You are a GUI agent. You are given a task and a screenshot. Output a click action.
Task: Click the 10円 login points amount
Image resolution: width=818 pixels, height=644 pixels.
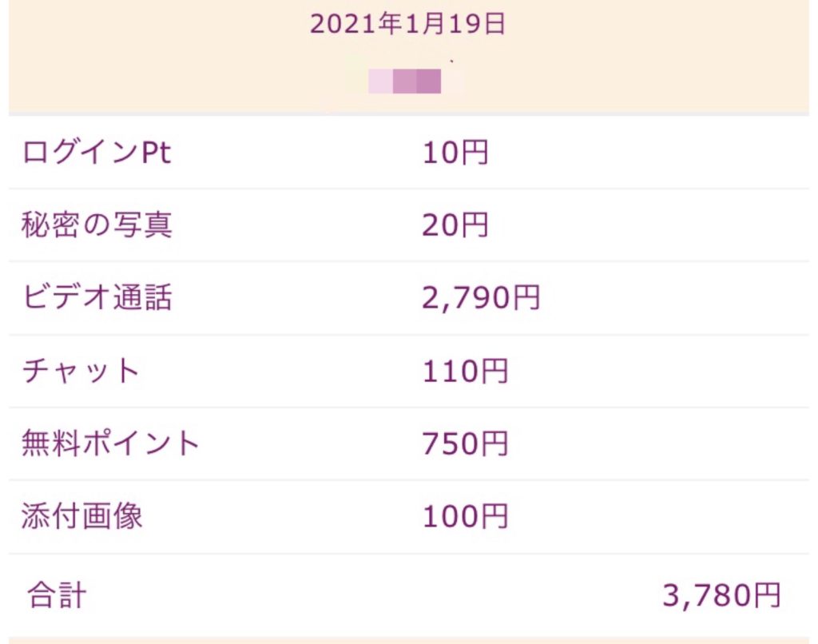(455, 153)
